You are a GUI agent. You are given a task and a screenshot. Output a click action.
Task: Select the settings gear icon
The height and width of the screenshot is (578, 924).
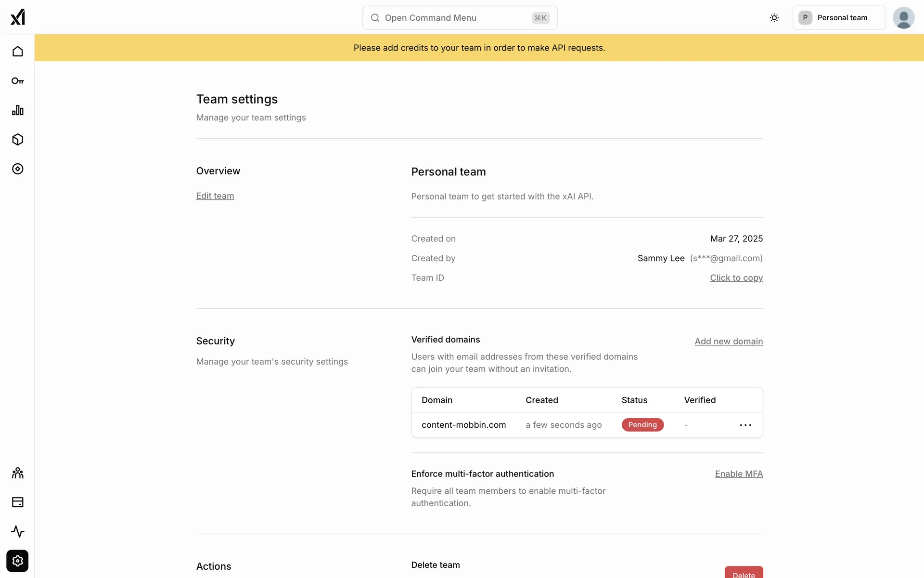pos(18,561)
